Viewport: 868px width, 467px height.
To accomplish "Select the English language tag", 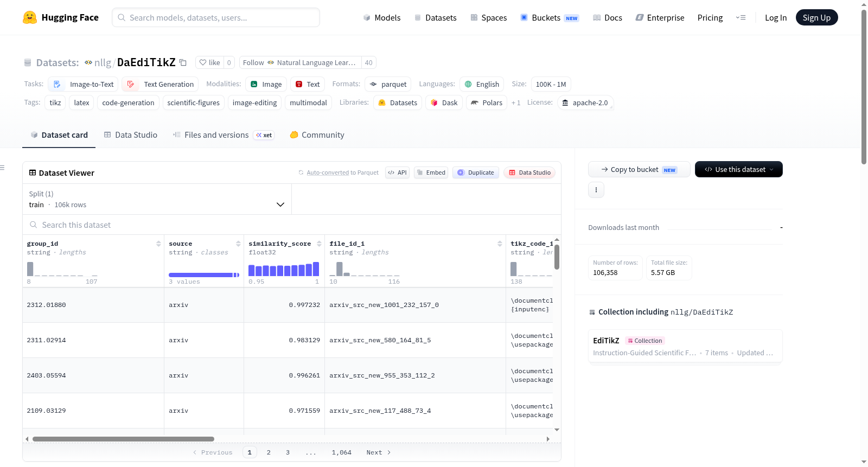I will [482, 84].
